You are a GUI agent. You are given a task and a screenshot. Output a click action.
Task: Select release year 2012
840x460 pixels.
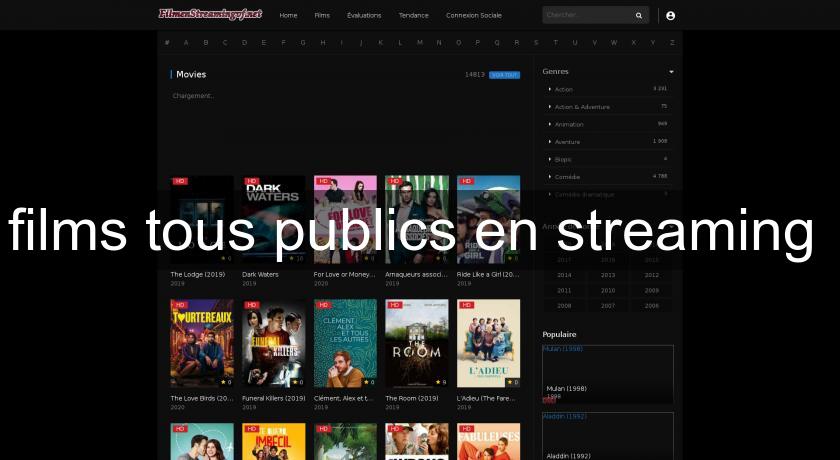[x=652, y=275]
